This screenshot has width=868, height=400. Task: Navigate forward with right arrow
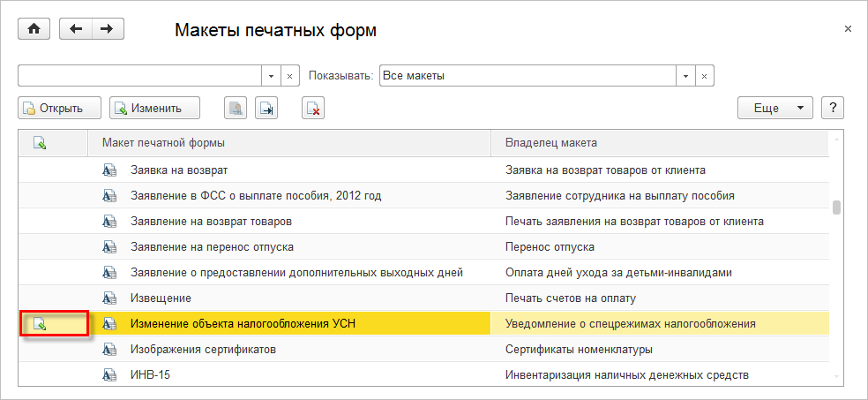tap(108, 29)
